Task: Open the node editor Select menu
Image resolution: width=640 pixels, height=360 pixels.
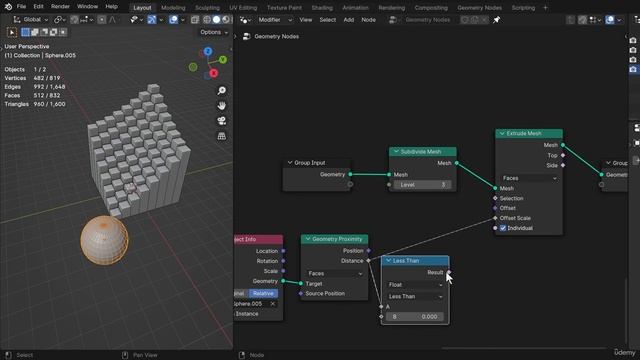Action: [x=327, y=20]
